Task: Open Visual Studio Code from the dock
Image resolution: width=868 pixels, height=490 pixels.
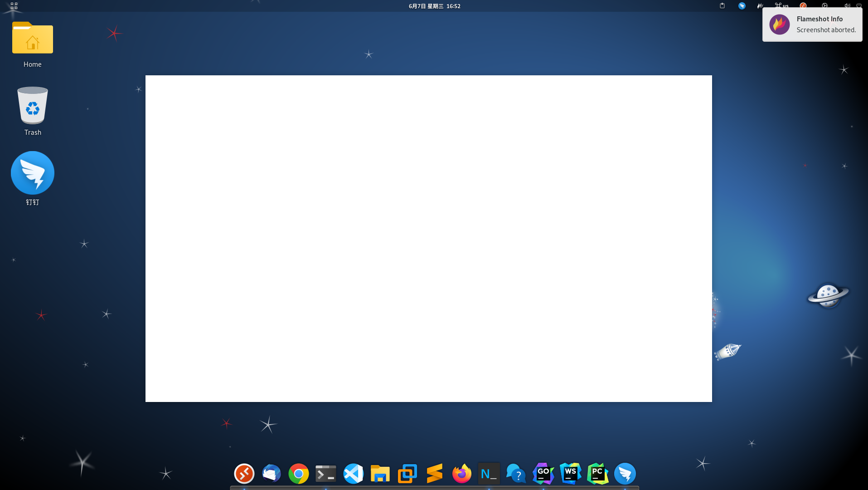Action: pyautogui.click(x=353, y=473)
